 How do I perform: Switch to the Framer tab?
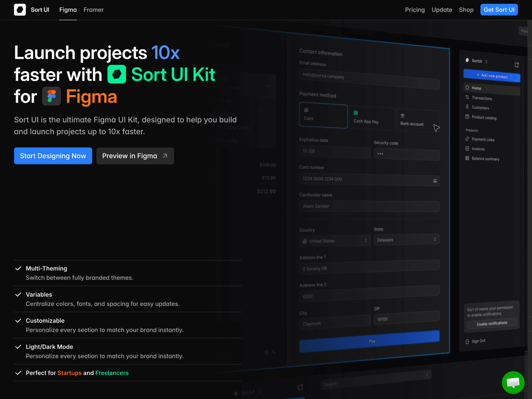pos(93,10)
